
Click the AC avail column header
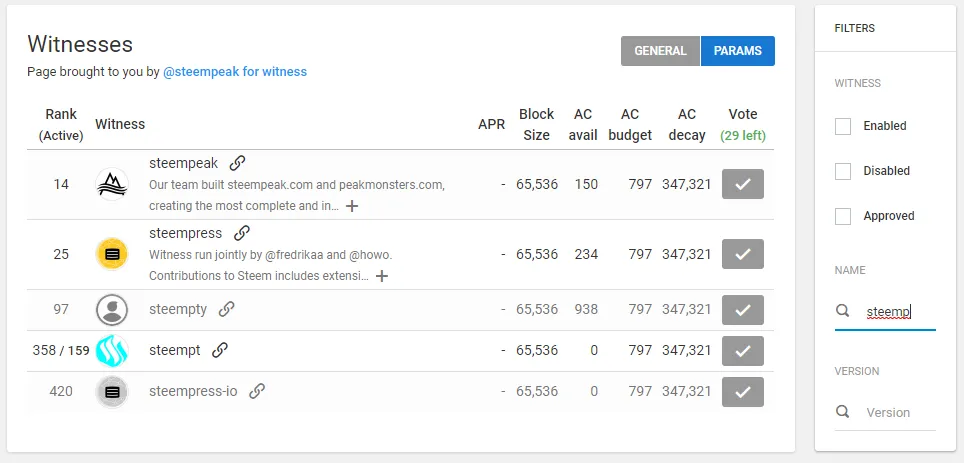[x=583, y=125]
